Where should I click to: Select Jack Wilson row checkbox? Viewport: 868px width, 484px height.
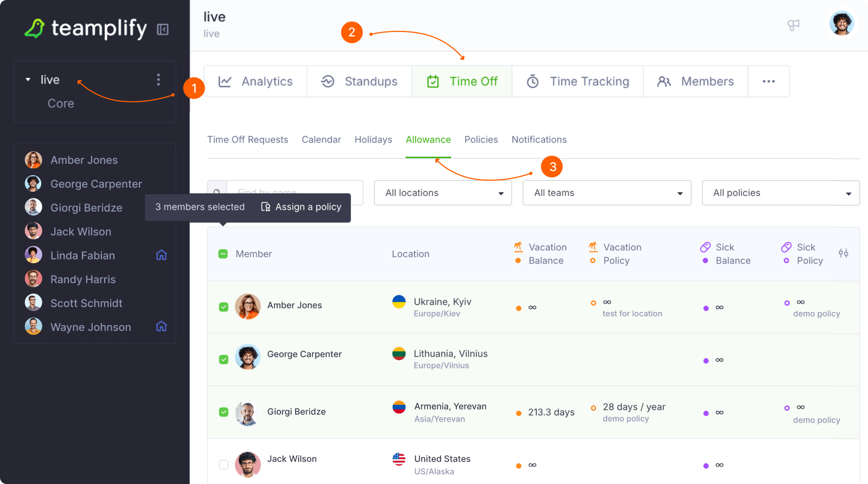(224, 464)
